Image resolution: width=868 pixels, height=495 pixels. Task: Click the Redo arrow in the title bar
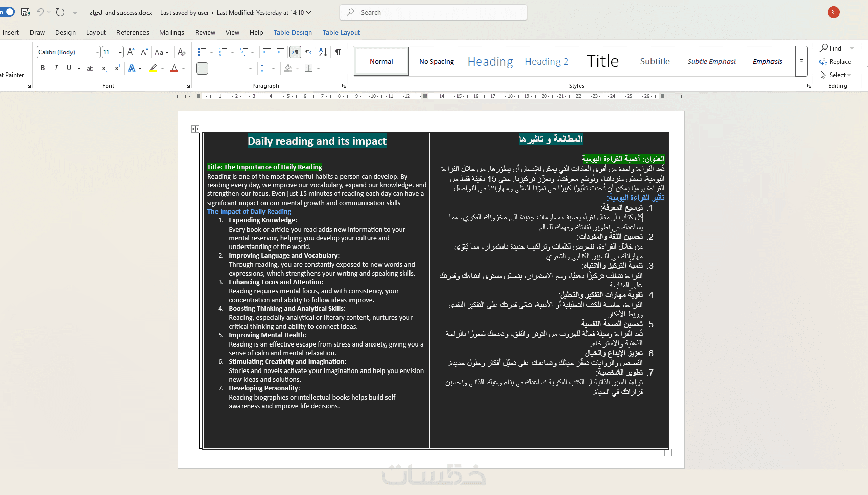[x=60, y=12]
